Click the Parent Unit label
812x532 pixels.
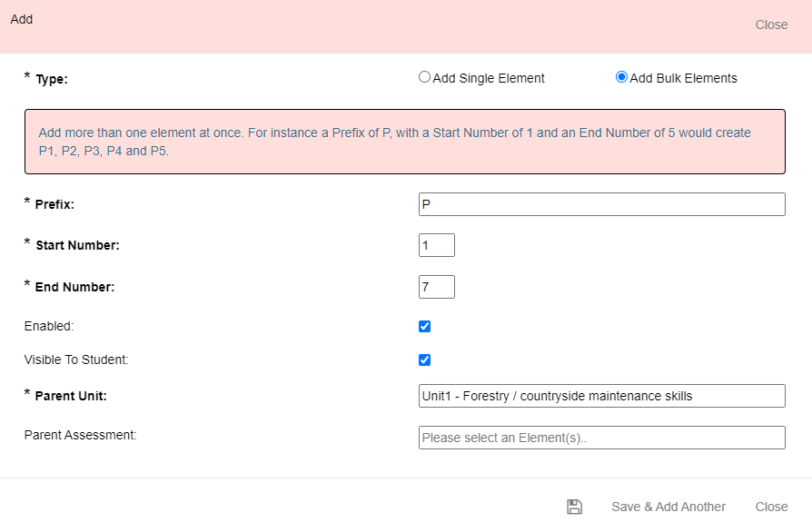click(x=71, y=396)
